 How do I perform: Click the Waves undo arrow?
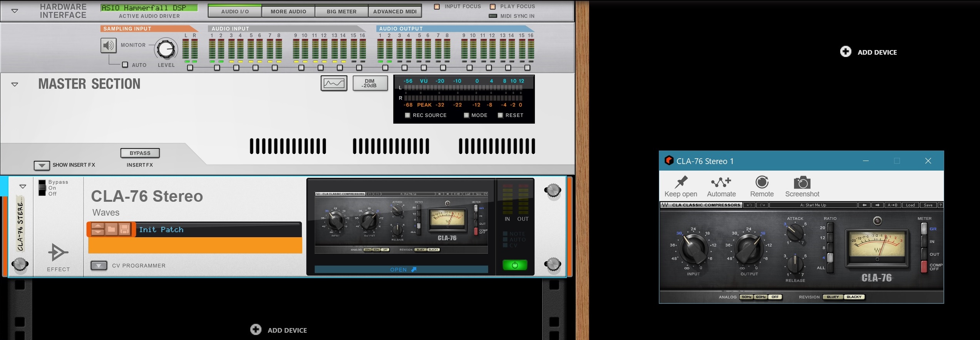click(x=749, y=205)
